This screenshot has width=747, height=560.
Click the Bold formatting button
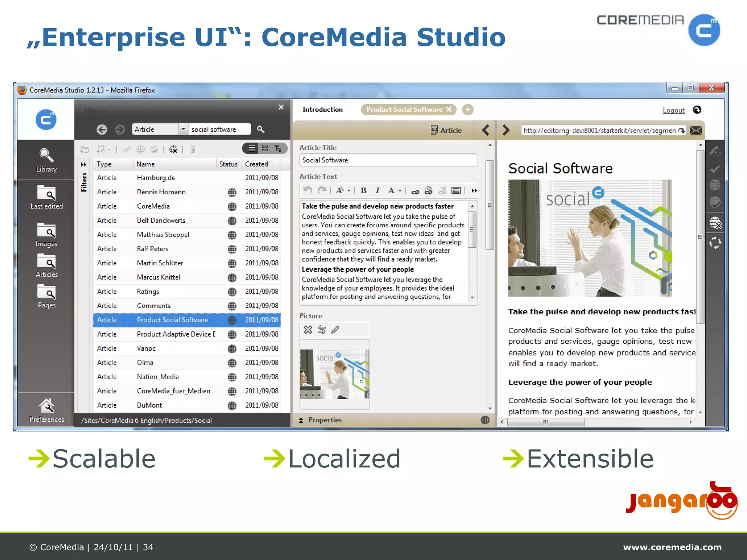pyautogui.click(x=363, y=191)
